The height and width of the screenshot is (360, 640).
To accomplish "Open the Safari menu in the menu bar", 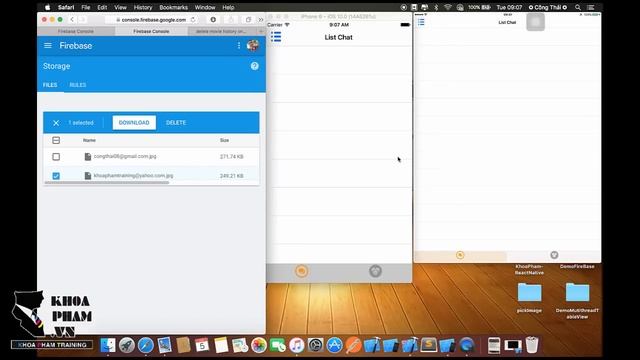I will coord(66,7).
